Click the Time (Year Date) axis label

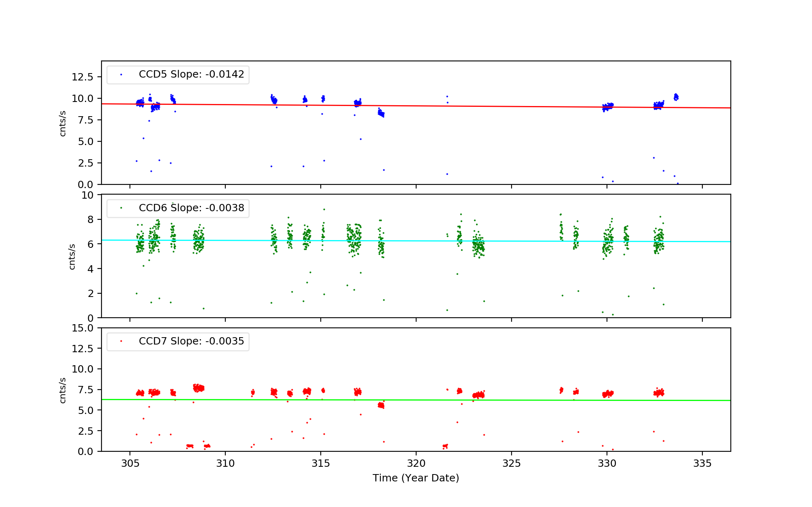(416, 478)
